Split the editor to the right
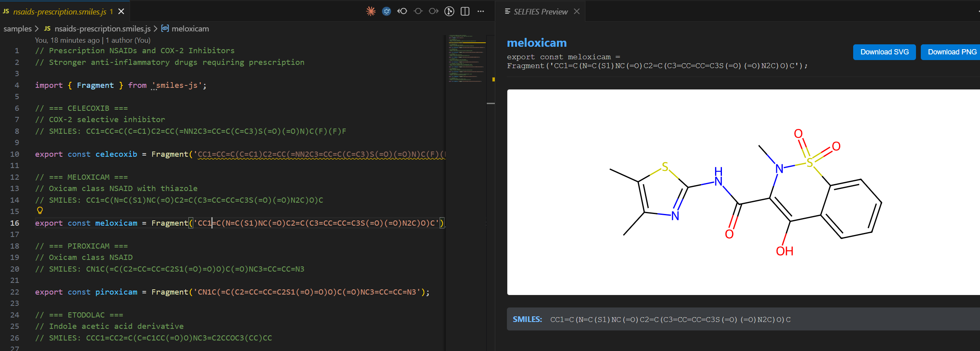Screen dimensions: 980x351 465,11
